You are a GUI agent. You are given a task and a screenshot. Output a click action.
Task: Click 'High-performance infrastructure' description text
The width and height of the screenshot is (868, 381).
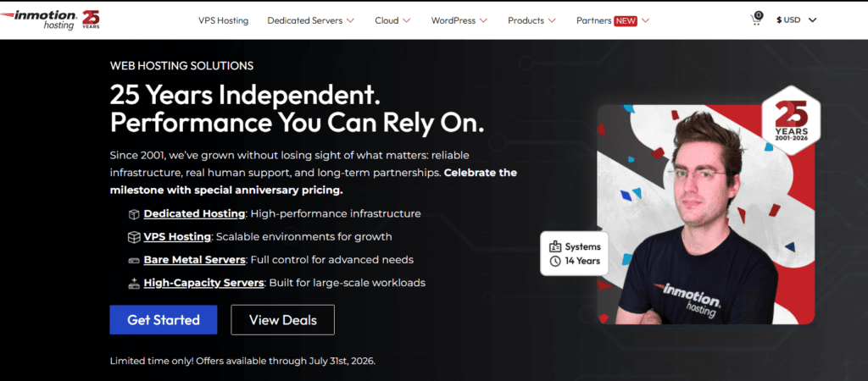336,213
